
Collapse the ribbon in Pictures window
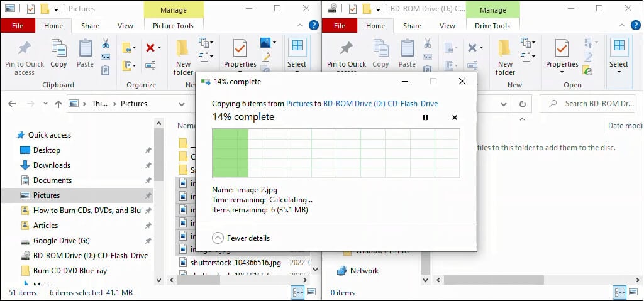coord(301,26)
